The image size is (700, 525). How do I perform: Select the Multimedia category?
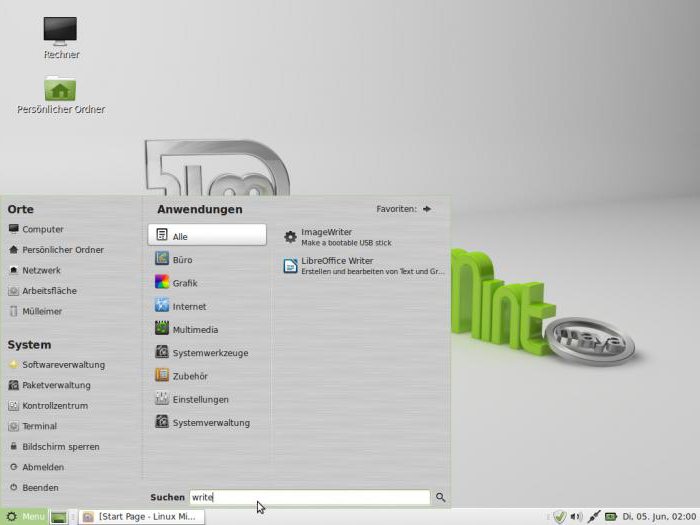click(x=207, y=329)
